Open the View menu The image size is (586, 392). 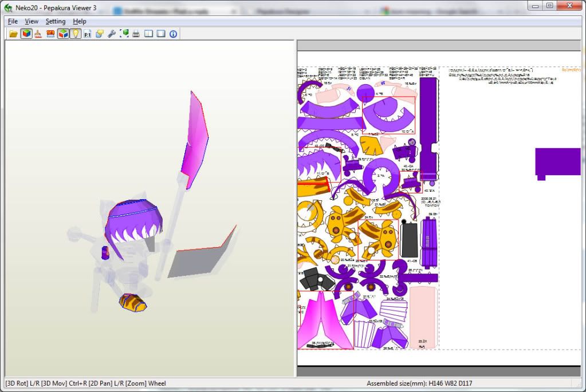point(32,21)
